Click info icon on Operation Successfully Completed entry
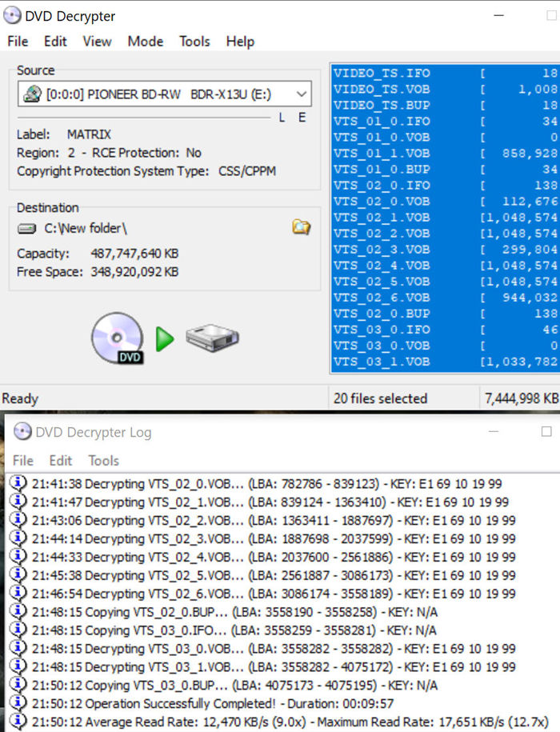This screenshot has height=732, width=560. click(x=18, y=703)
